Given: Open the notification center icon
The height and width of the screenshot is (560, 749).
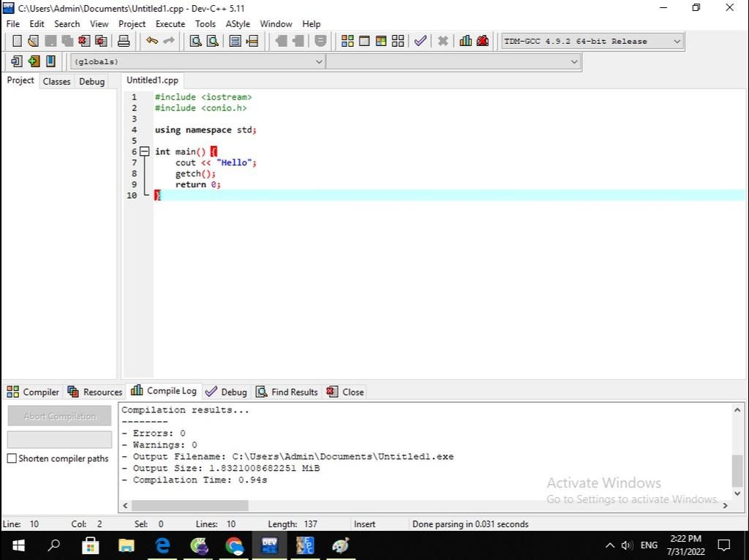Looking at the screenshot, I should (x=724, y=545).
